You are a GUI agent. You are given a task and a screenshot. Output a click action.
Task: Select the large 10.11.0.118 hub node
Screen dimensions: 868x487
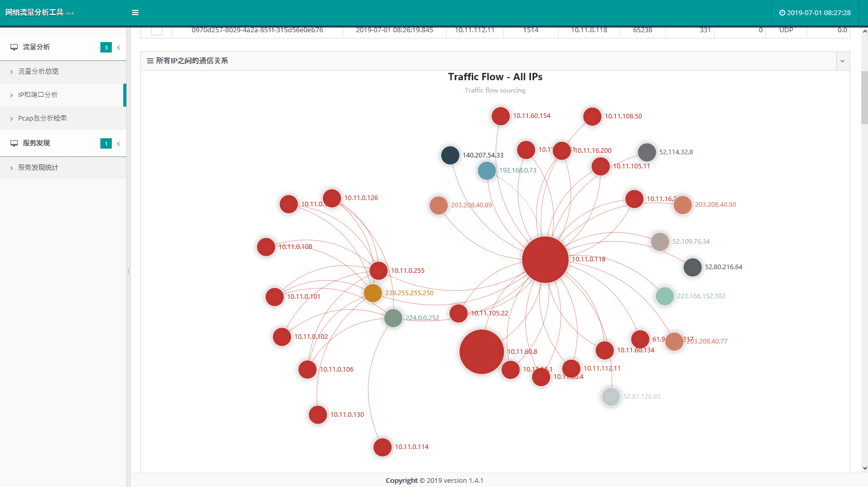point(545,260)
